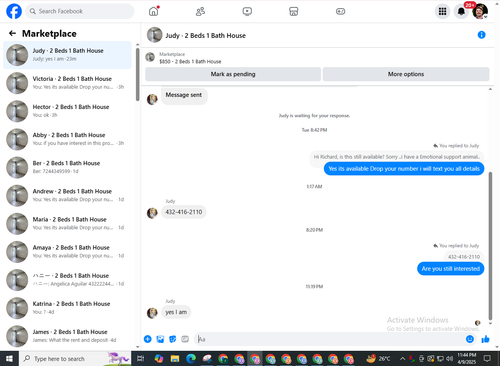Open the taskbar clock and date
The image size is (500, 366).
467,359
